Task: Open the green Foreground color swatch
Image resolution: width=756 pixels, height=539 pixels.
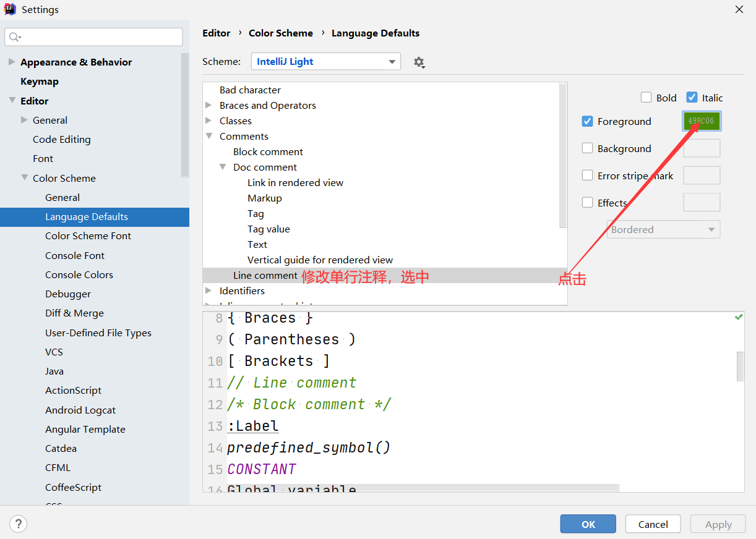Action: click(702, 121)
